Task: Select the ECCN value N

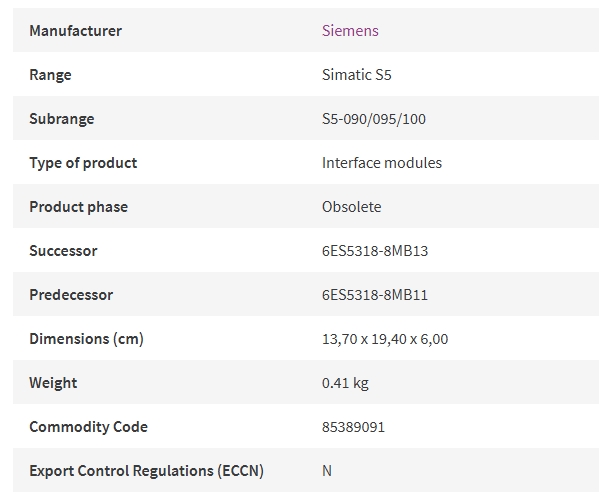Action: [327, 470]
